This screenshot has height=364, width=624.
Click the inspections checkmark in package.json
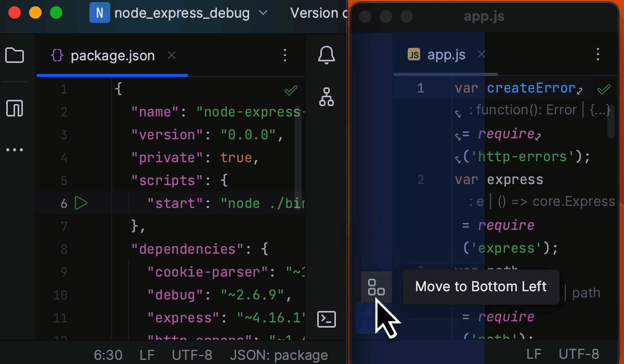tap(291, 90)
